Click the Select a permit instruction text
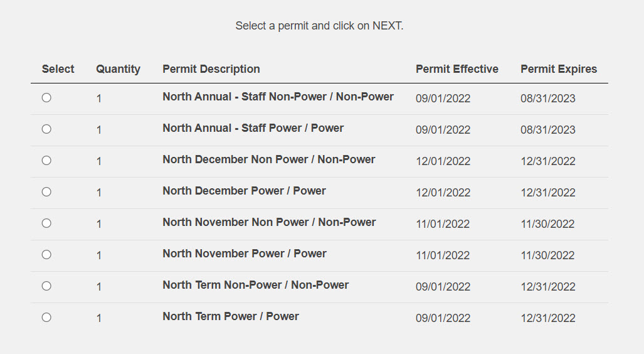This screenshot has width=644, height=354. pyautogui.click(x=319, y=26)
